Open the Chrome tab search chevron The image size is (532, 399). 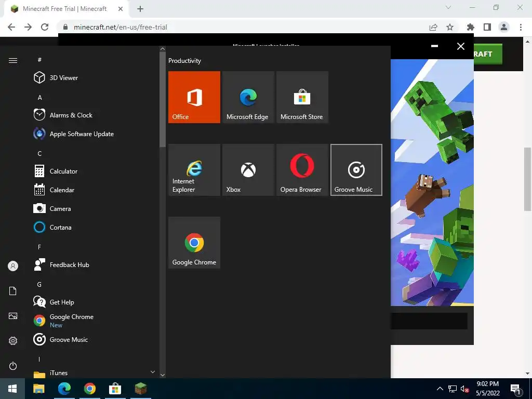[448, 7]
